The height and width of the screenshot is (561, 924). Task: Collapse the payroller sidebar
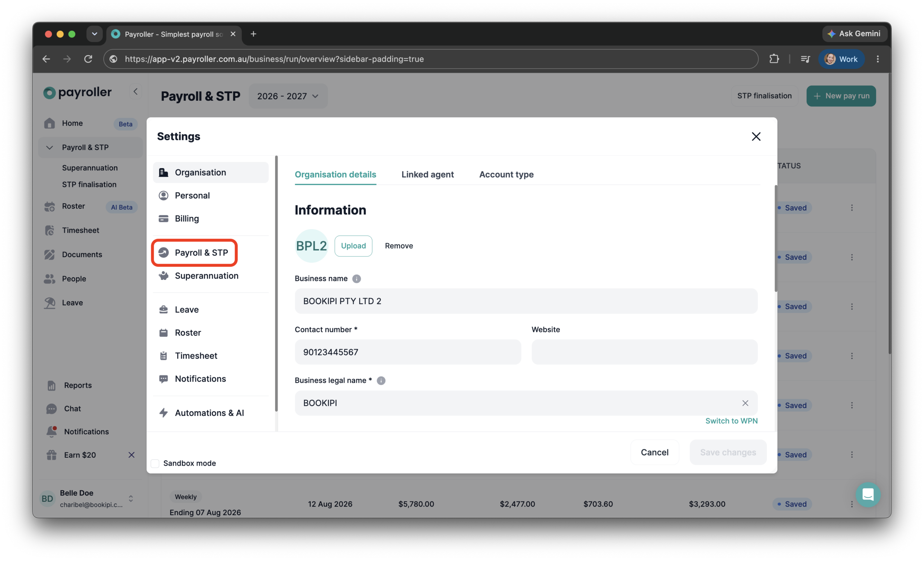135,92
